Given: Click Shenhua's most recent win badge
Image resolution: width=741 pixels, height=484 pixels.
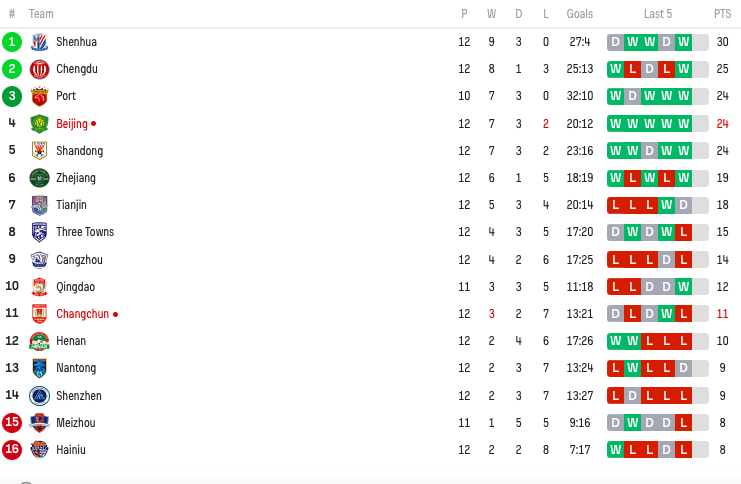Looking at the screenshot, I should point(683,42).
